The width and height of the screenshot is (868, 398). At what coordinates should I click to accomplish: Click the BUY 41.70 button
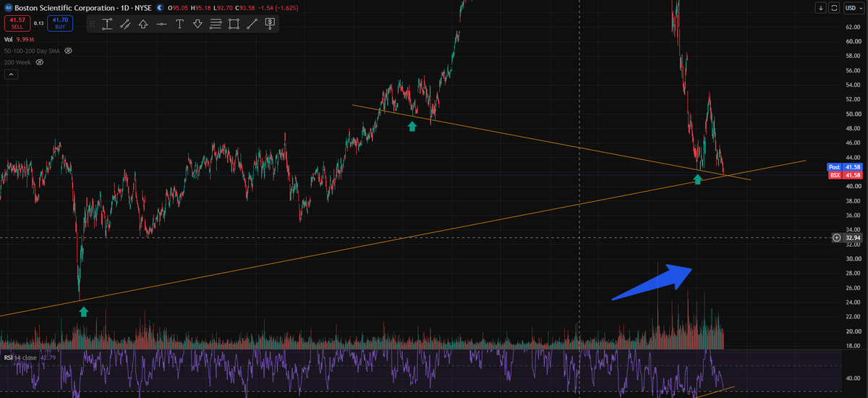(x=60, y=23)
